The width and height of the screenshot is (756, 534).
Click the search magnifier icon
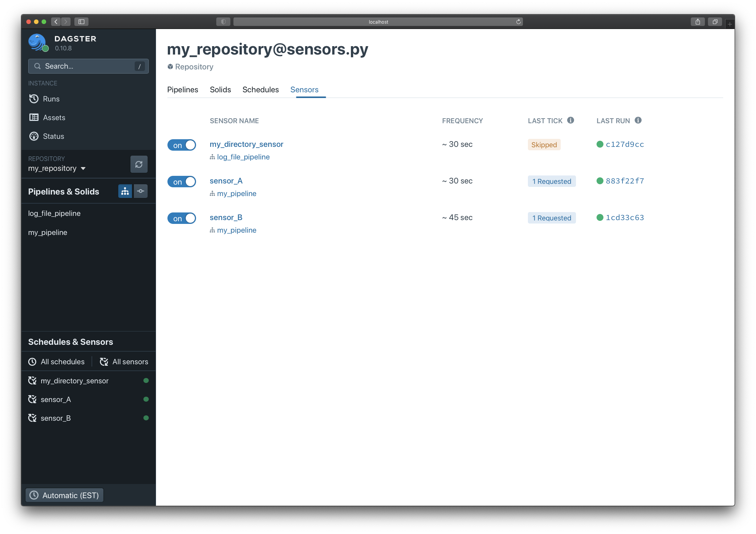pos(37,66)
